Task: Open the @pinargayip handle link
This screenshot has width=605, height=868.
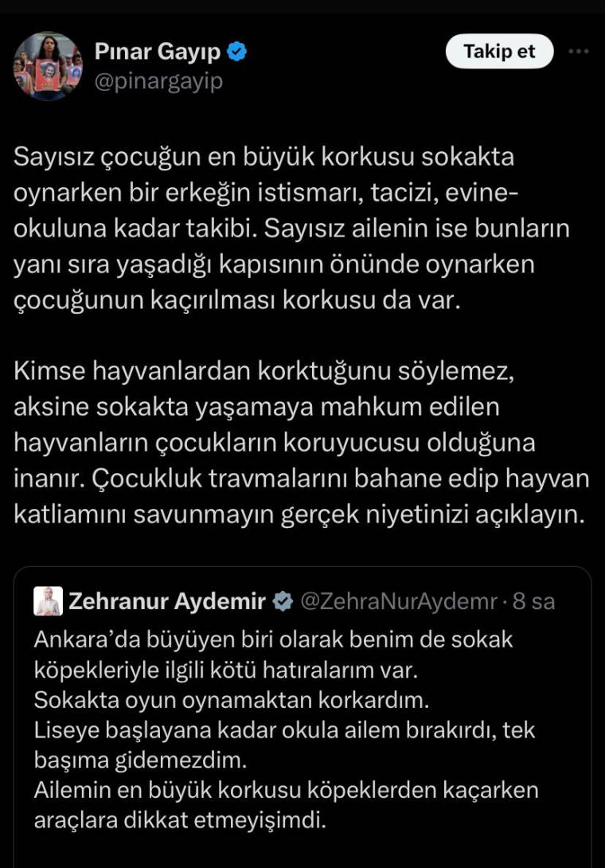Action: (x=158, y=80)
